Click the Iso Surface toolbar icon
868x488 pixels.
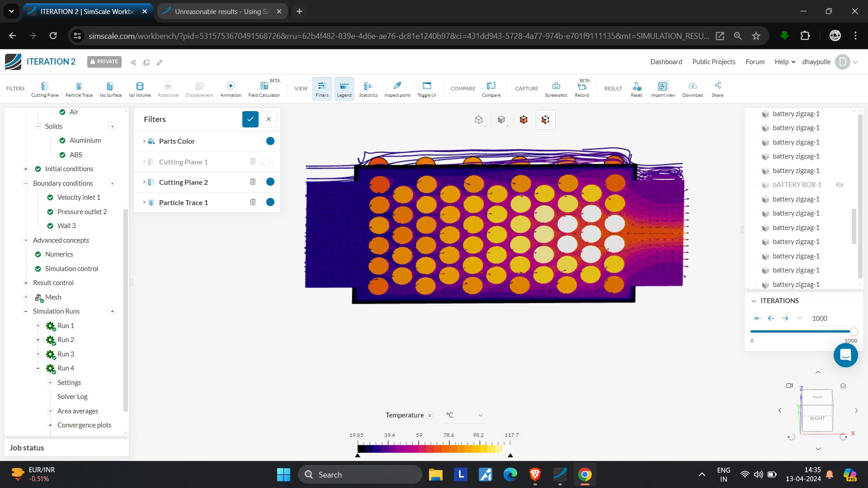click(110, 89)
